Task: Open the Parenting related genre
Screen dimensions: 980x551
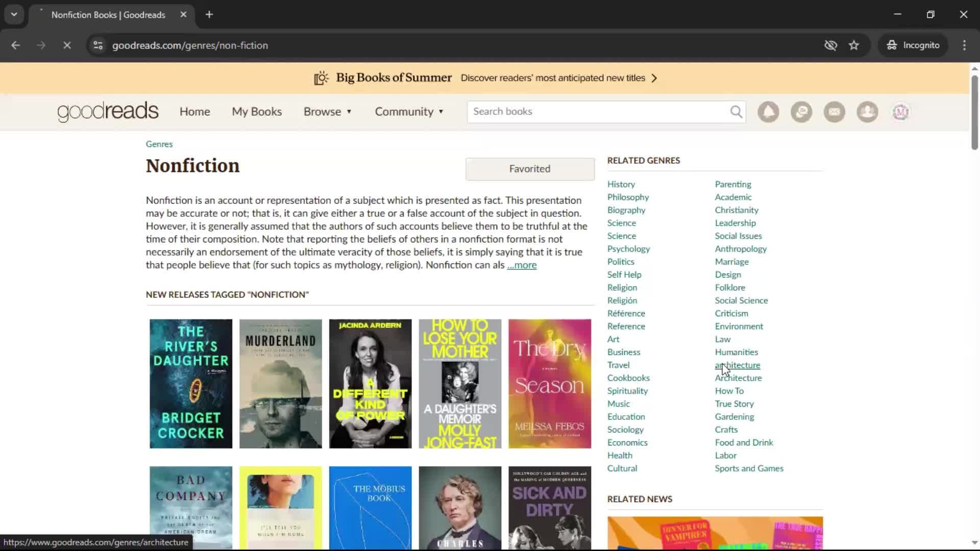Action: point(733,184)
